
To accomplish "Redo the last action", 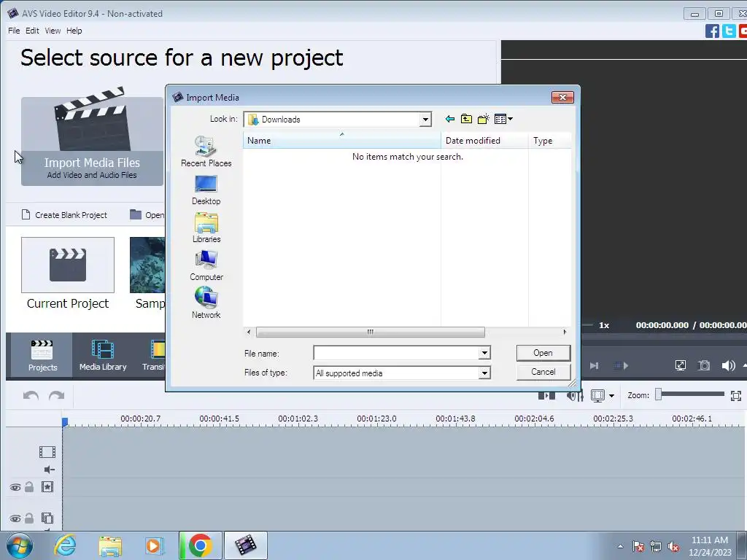I will tap(57, 396).
